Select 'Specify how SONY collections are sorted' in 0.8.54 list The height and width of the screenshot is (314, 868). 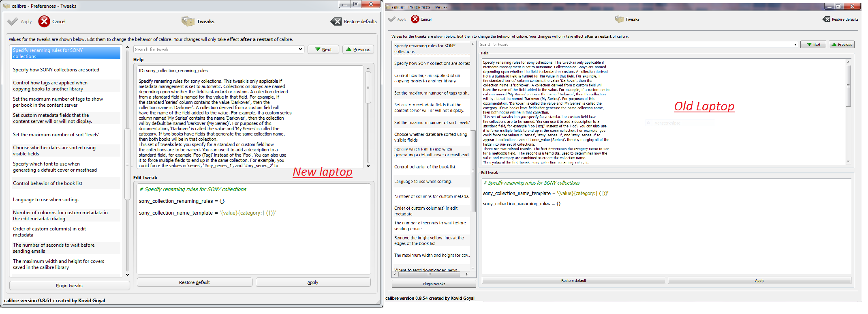(432, 63)
